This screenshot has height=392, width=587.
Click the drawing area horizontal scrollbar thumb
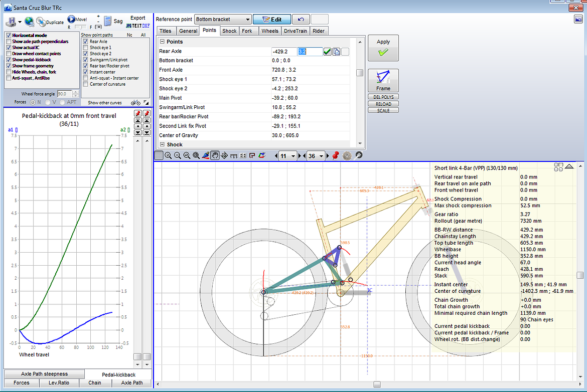pyautogui.click(x=377, y=384)
